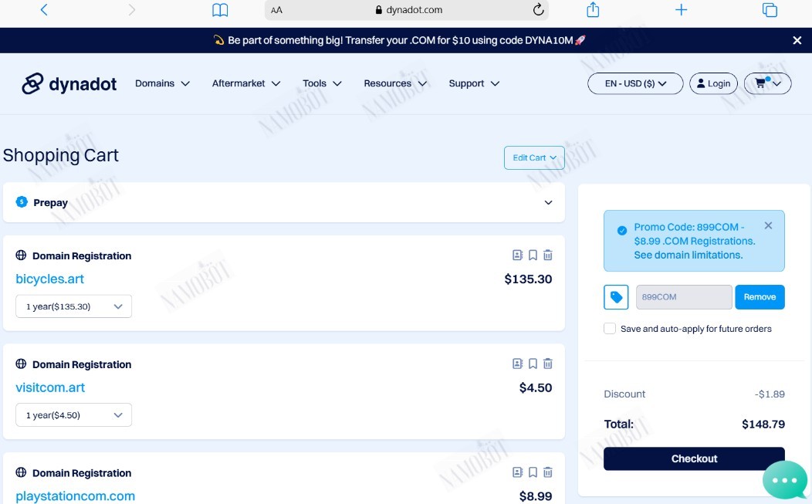Open contact settings icon for visitcom.art

(517, 364)
